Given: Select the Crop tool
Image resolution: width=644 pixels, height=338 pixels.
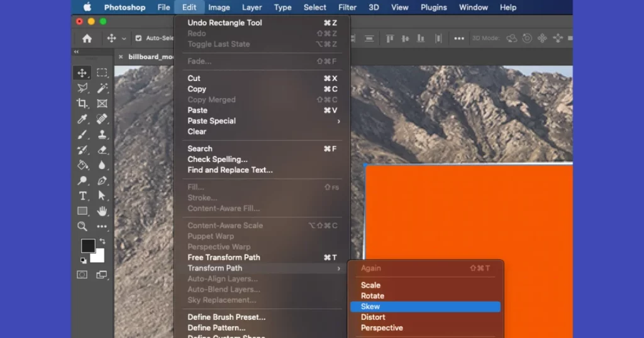Looking at the screenshot, I should 82,104.
